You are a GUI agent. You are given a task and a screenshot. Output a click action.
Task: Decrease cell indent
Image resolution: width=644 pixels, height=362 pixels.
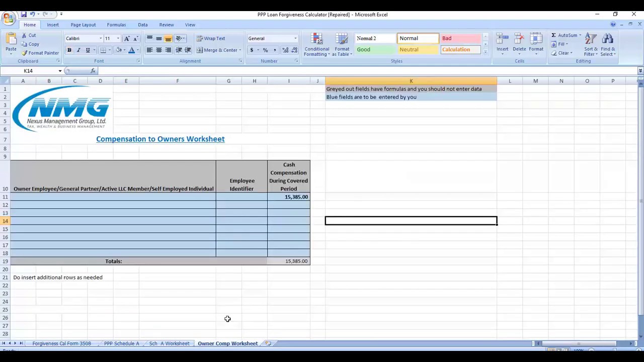click(179, 50)
